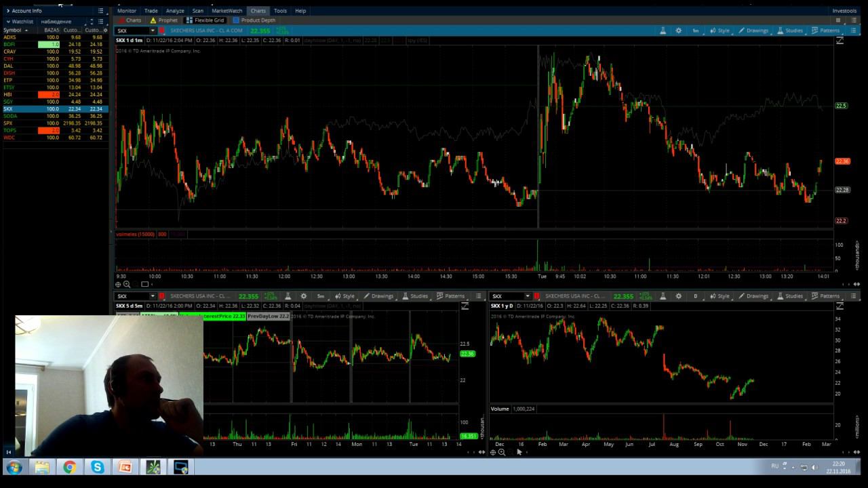The width and height of the screenshot is (868, 488).
Task: Go to the Monitor tab
Action: coord(126,11)
